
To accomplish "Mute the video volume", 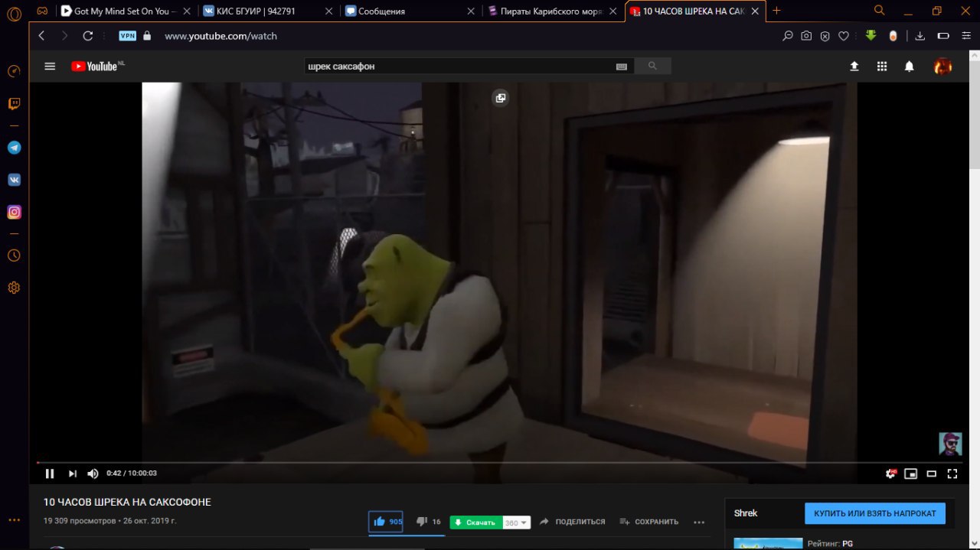I will 93,474.
